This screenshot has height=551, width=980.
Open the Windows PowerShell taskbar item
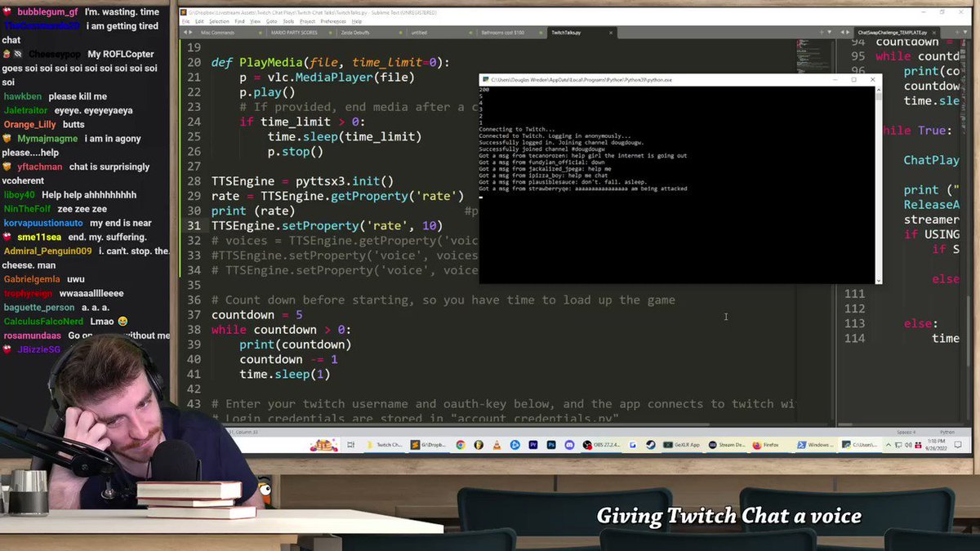pyautogui.click(x=816, y=445)
